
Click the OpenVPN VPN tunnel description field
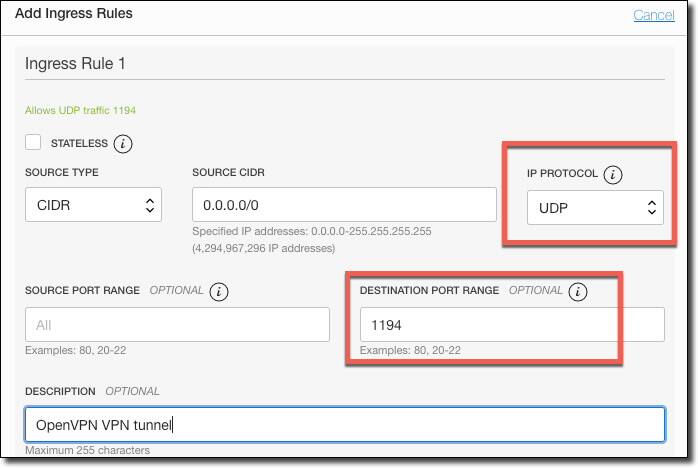click(x=345, y=424)
